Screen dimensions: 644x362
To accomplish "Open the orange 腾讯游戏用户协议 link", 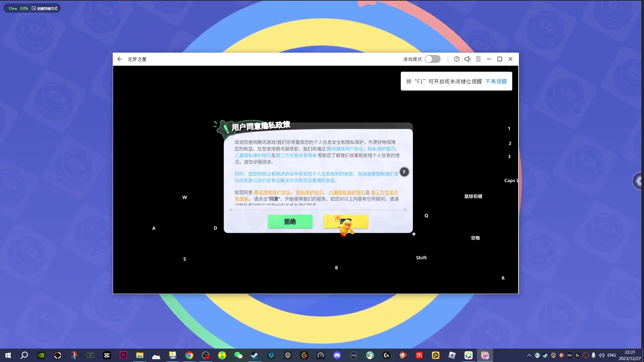I will tap(272, 192).
